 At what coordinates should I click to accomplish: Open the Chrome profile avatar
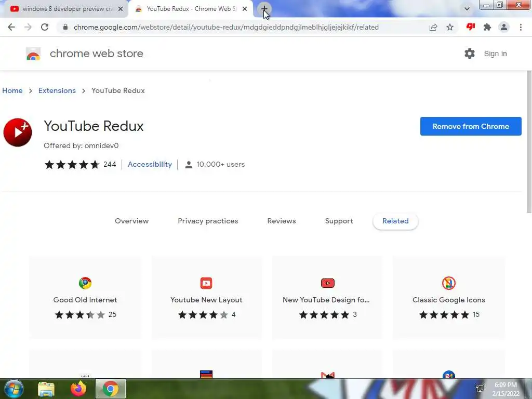point(504,27)
